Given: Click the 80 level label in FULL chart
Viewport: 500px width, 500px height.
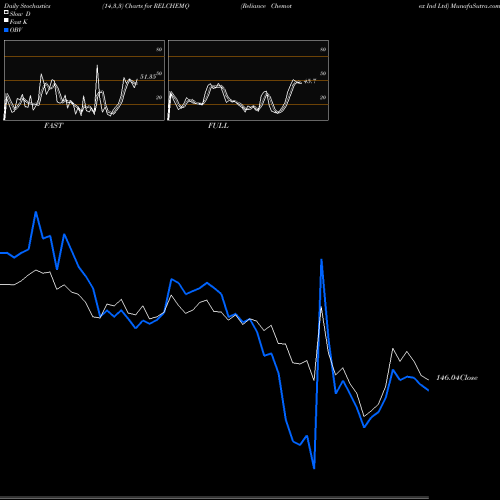Looking at the screenshot, I should click(x=323, y=49).
